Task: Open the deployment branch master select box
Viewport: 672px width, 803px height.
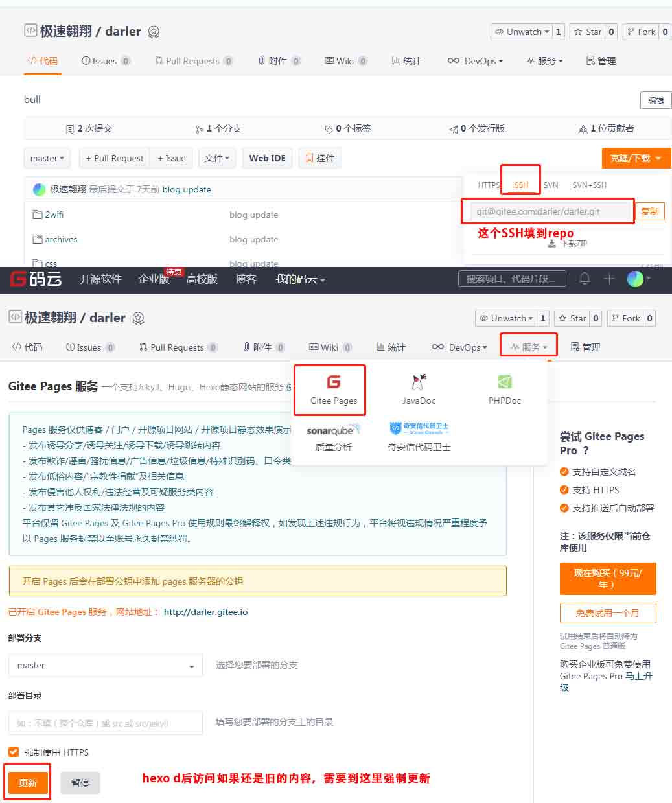Action: [105, 666]
